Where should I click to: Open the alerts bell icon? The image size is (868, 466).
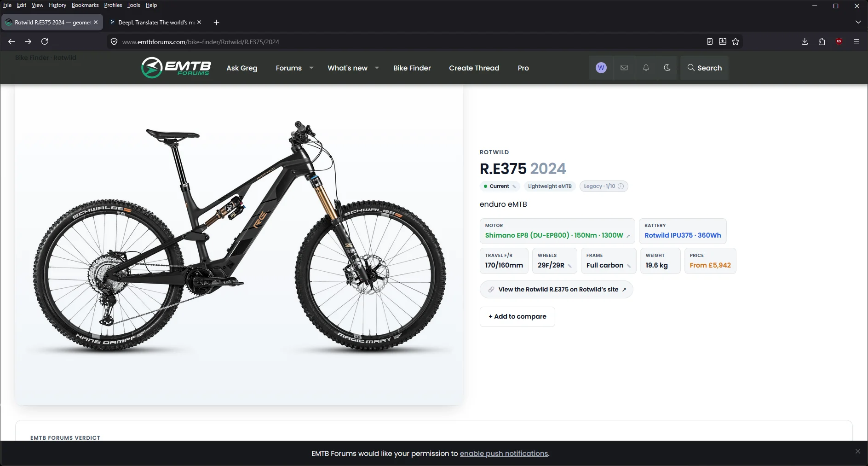(x=646, y=68)
